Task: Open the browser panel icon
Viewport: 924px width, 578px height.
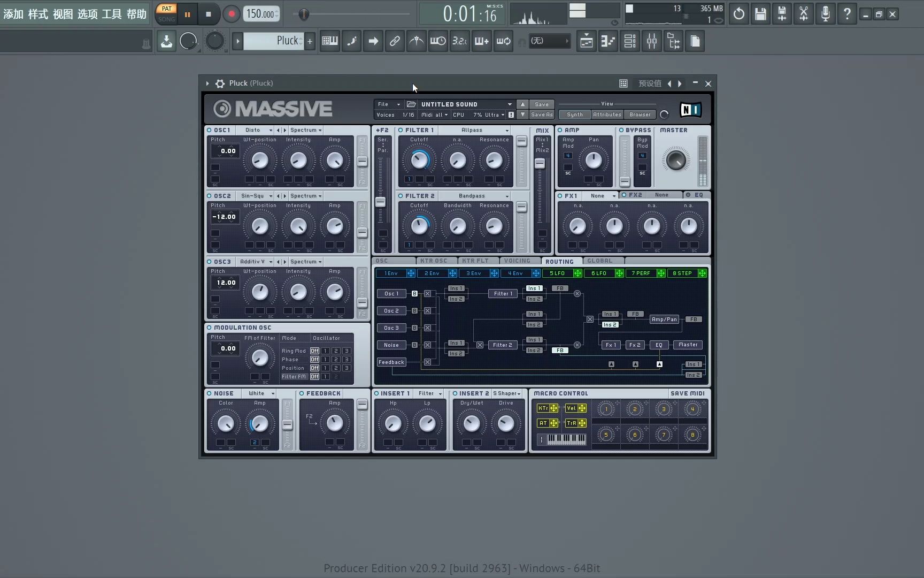Action: pyautogui.click(x=674, y=41)
